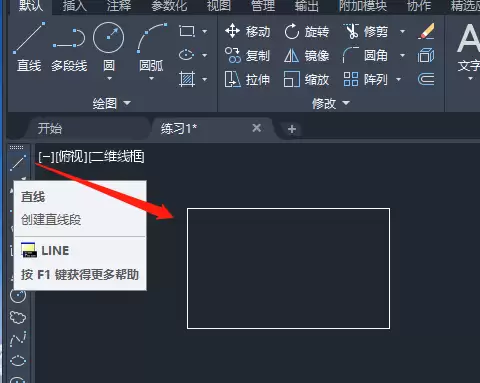Activate the Scale (缩放) command
This screenshot has width=480, height=383.
307,79
